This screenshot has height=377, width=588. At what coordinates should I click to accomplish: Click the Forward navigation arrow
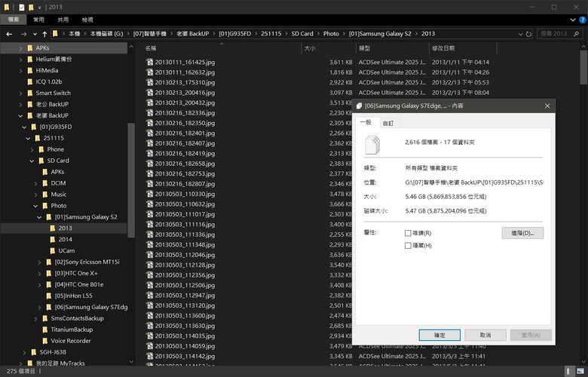click(23, 34)
